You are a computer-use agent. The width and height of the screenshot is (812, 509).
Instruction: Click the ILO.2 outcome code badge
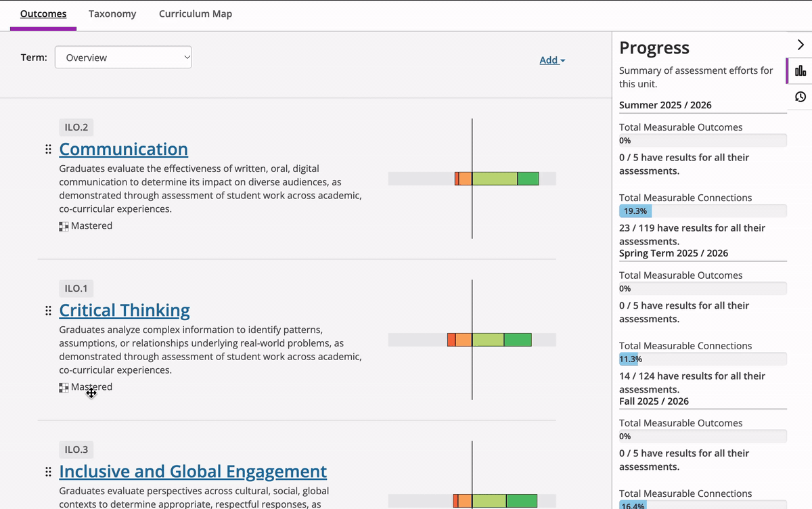click(x=76, y=127)
